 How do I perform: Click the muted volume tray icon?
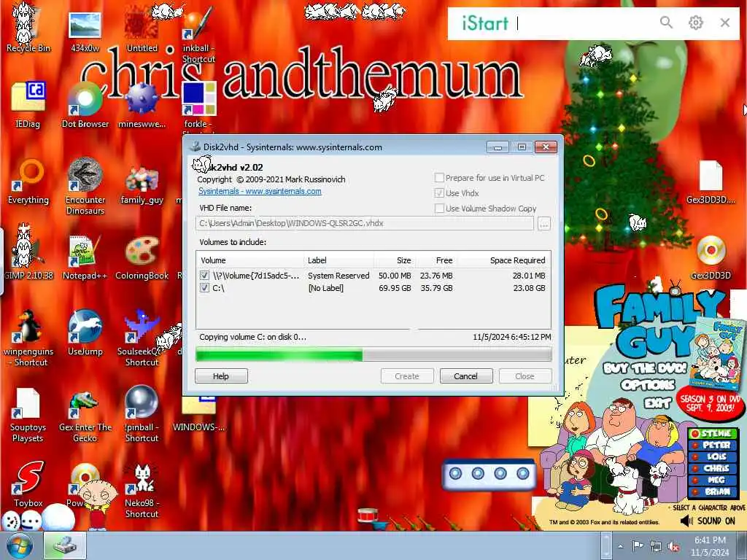pos(673,547)
